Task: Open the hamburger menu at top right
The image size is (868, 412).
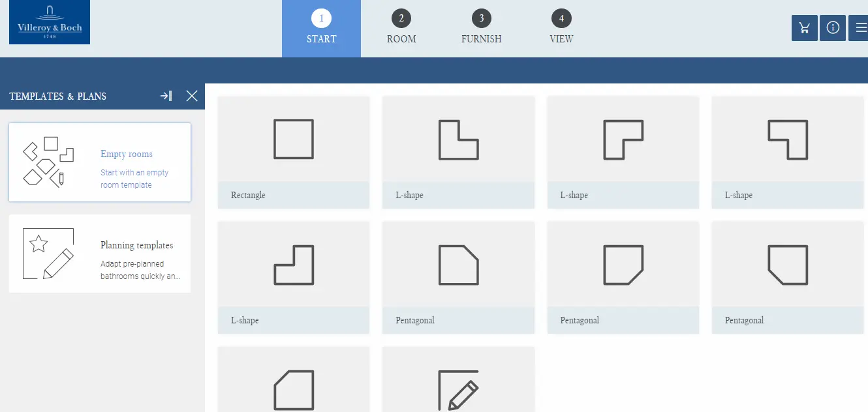Action: click(860, 28)
